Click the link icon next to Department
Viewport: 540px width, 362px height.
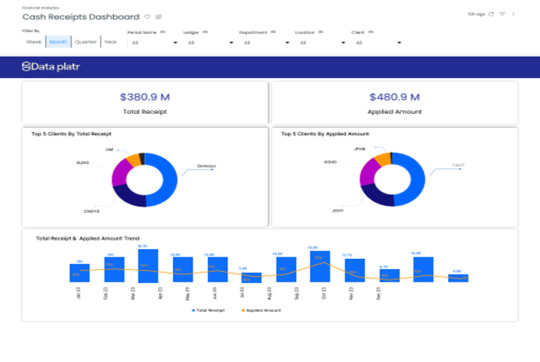(x=273, y=32)
